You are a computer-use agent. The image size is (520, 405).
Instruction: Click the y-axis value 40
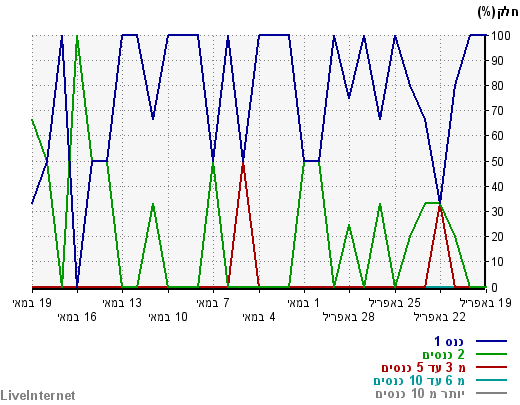(x=497, y=186)
